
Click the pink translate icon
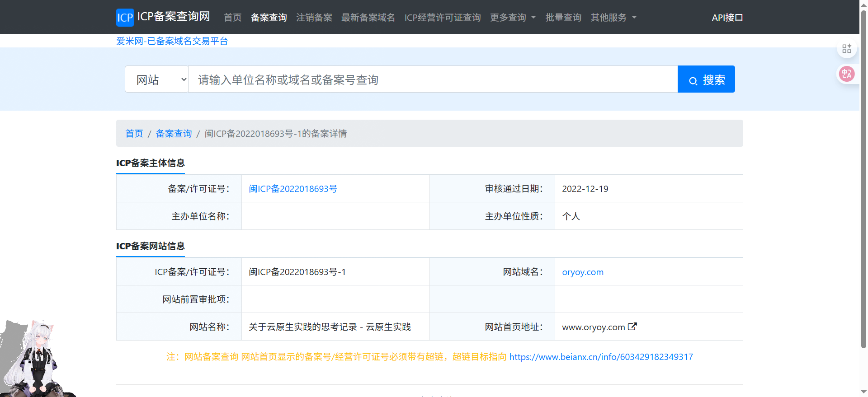[x=846, y=74]
